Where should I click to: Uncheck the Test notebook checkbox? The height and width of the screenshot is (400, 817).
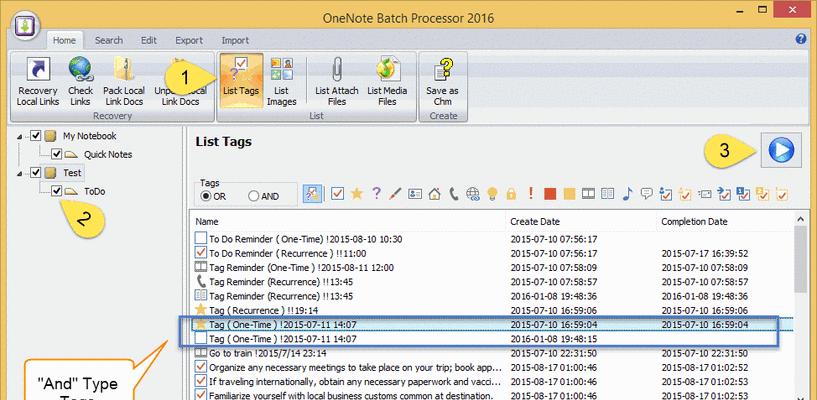pyautogui.click(x=35, y=172)
